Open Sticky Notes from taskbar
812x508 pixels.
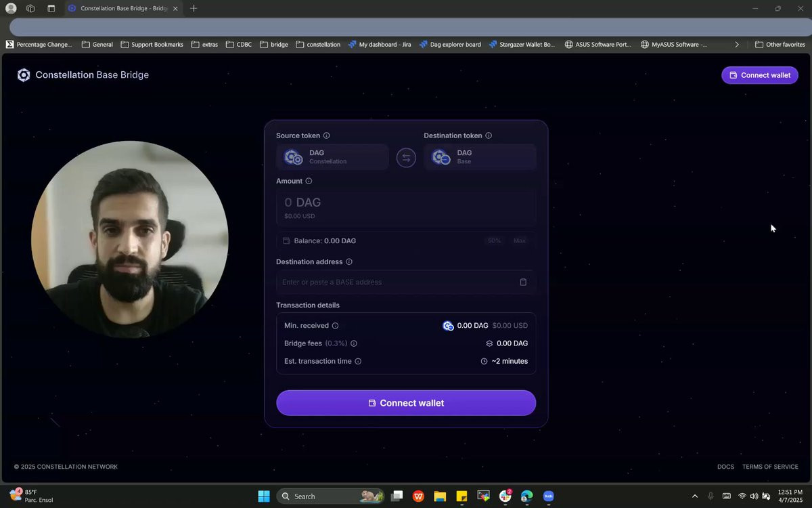(461, 496)
